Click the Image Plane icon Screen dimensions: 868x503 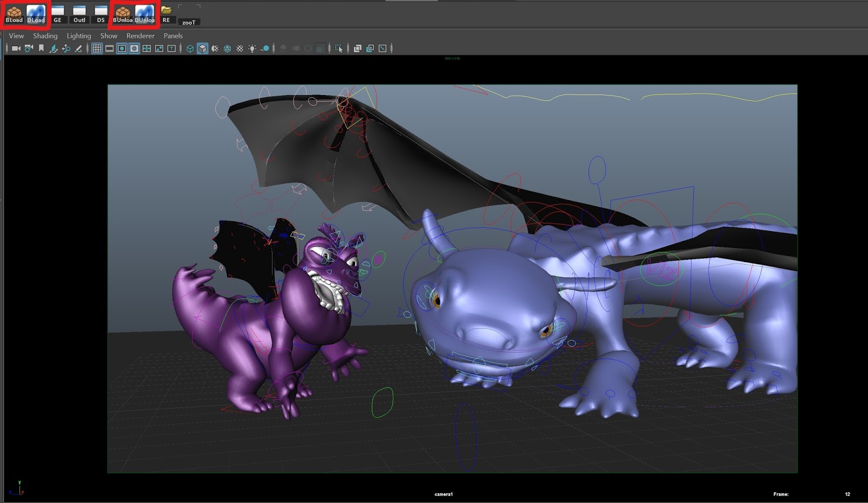click(53, 48)
